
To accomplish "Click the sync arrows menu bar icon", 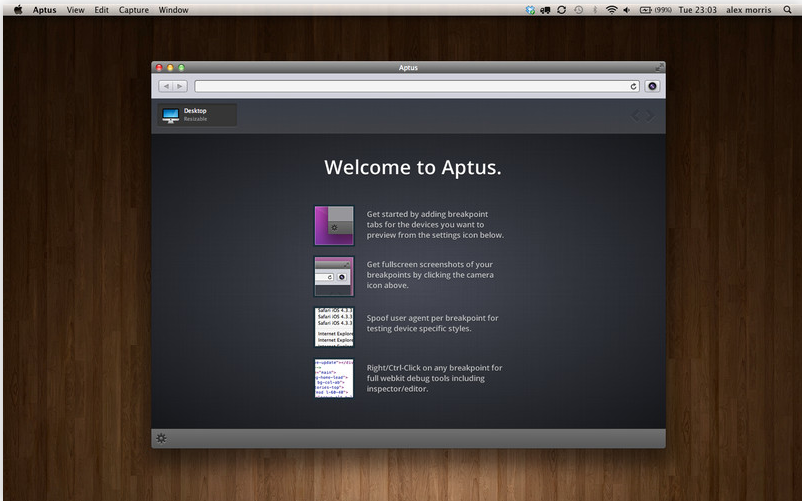I will pyautogui.click(x=562, y=10).
